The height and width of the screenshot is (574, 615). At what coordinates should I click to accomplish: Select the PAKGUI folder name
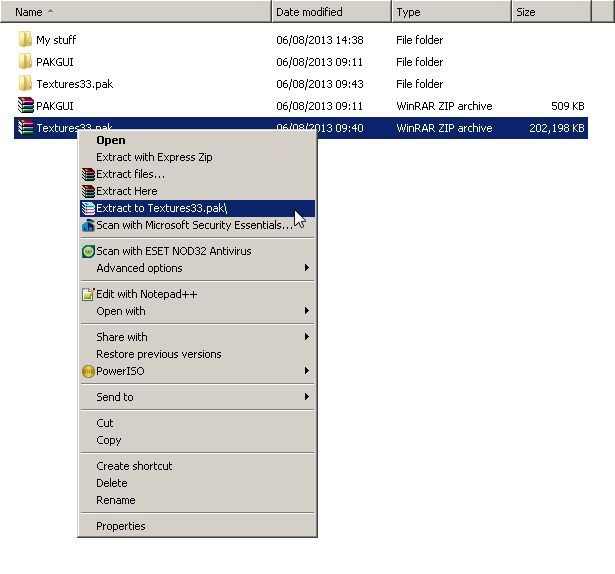pyautogui.click(x=55, y=62)
